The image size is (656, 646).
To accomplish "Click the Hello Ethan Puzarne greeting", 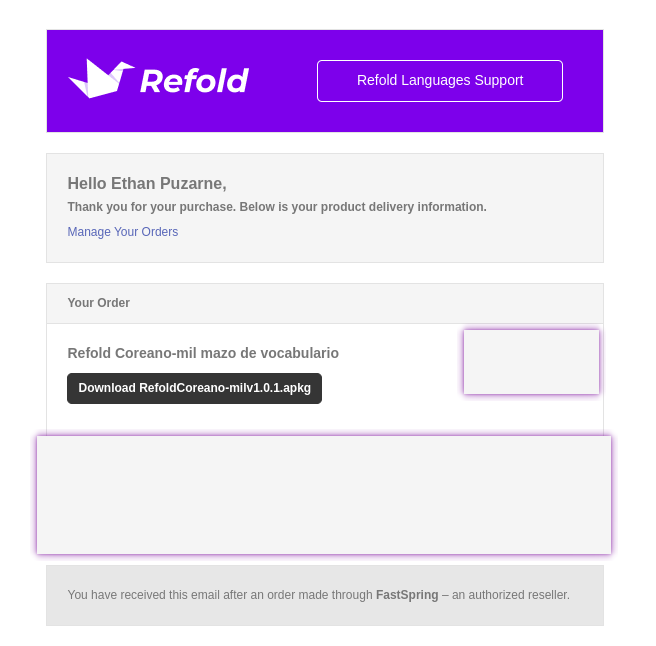I will (147, 184).
